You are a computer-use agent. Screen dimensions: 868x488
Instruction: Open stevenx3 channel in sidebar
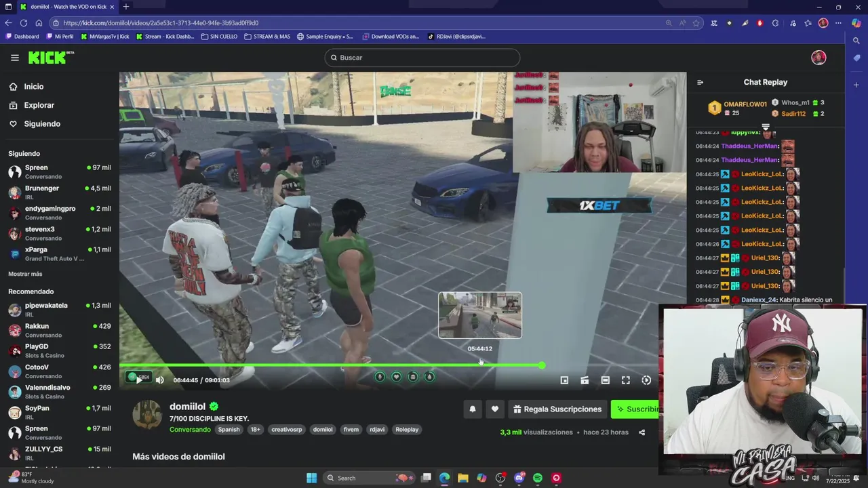(x=60, y=233)
